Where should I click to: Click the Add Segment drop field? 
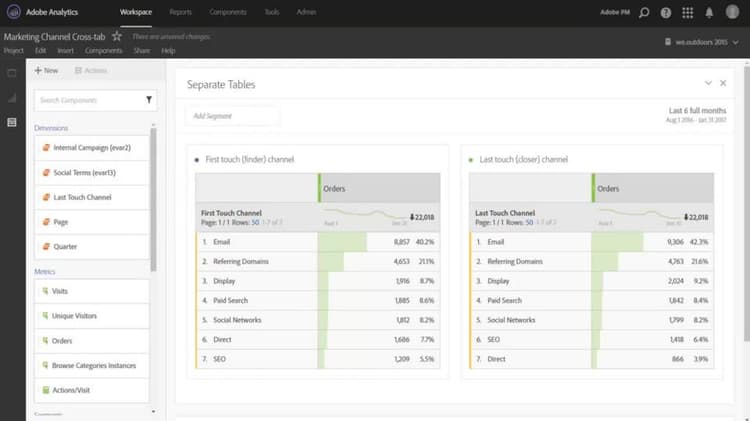tap(232, 116)
